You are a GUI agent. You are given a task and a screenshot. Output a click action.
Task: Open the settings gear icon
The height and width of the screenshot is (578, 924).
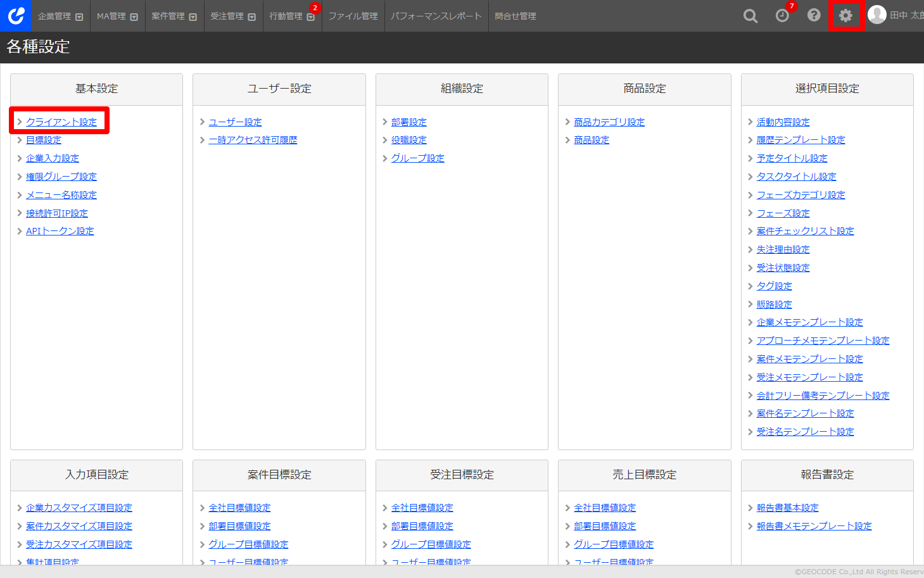point(845,15)
